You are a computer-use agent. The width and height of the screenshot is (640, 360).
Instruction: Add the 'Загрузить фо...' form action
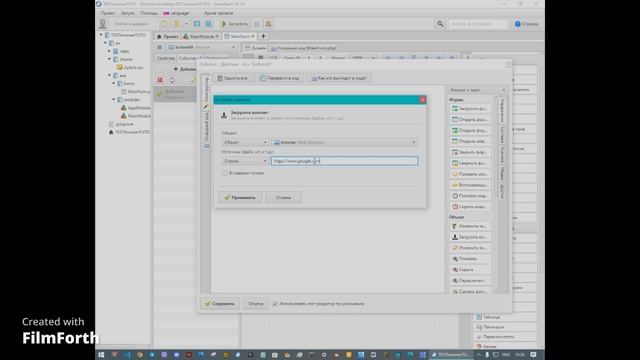(470, 109)
